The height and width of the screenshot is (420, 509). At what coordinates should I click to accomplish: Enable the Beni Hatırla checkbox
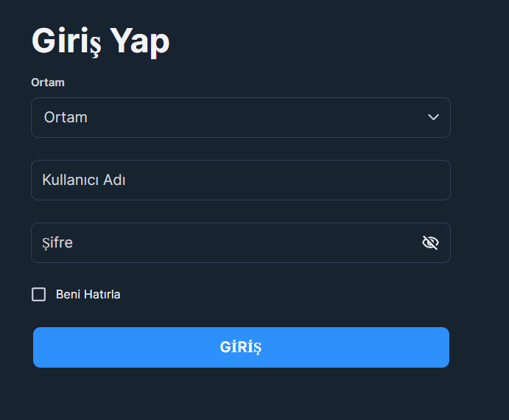tap(38, 294)
